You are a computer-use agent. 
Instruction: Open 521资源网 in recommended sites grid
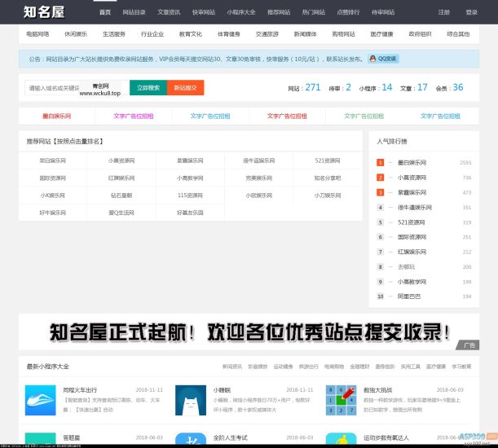click(x=328, y=160)
